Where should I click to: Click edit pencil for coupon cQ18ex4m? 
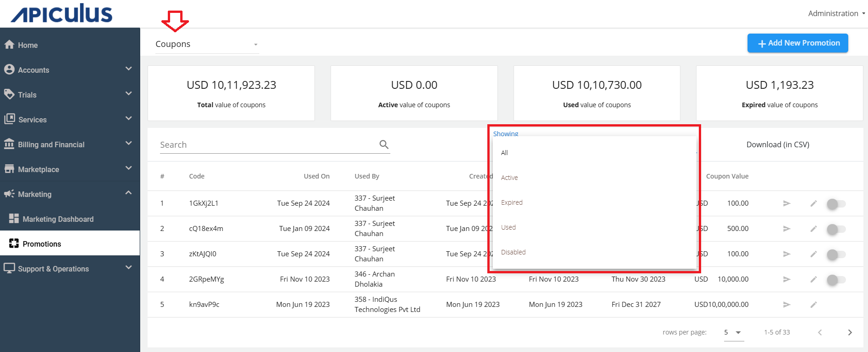(x=813, y=229)
